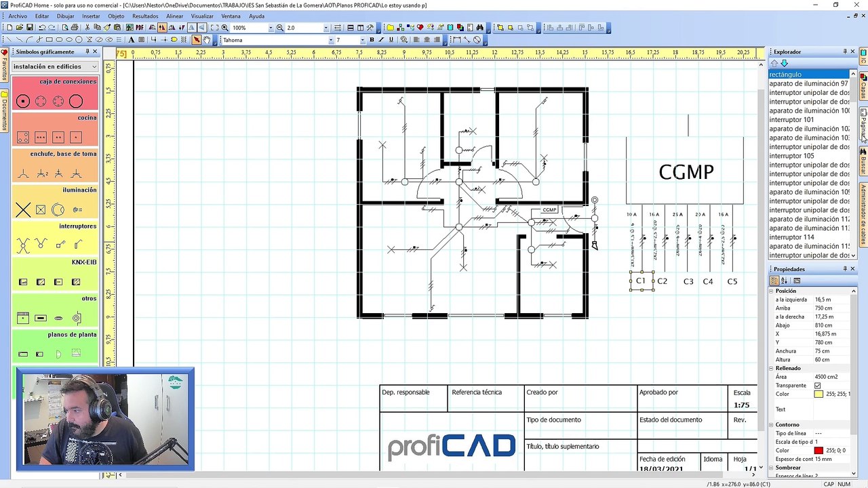Toggle Italic text formatting
This screenshot has width=868, height=488.
point(382,39)
